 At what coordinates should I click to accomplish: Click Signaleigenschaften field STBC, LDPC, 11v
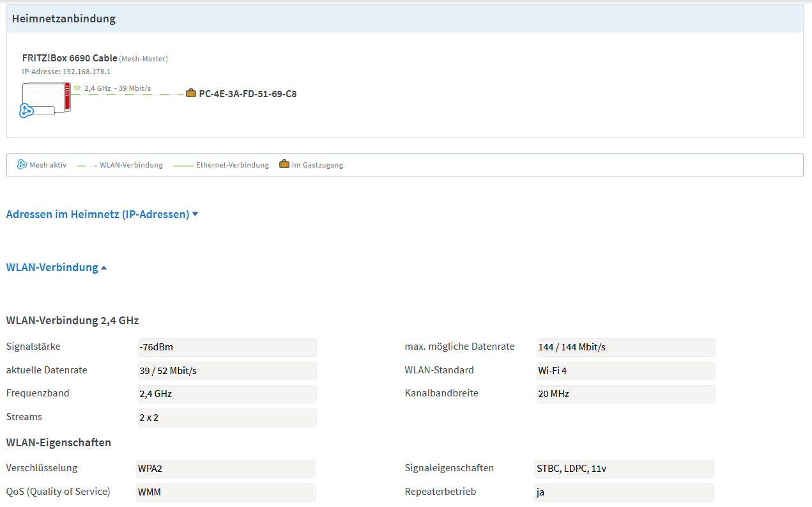624,469
